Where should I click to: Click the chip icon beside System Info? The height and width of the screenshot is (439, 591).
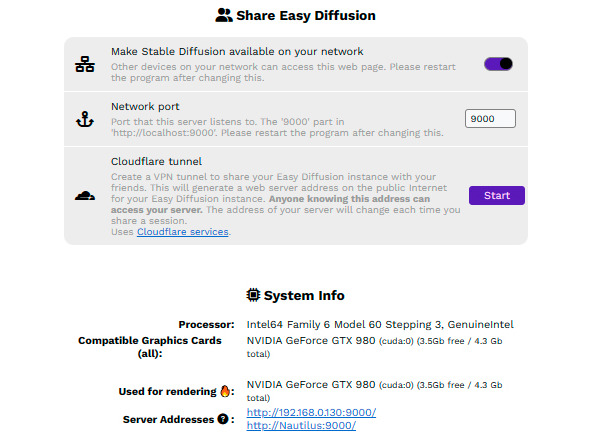253,295
